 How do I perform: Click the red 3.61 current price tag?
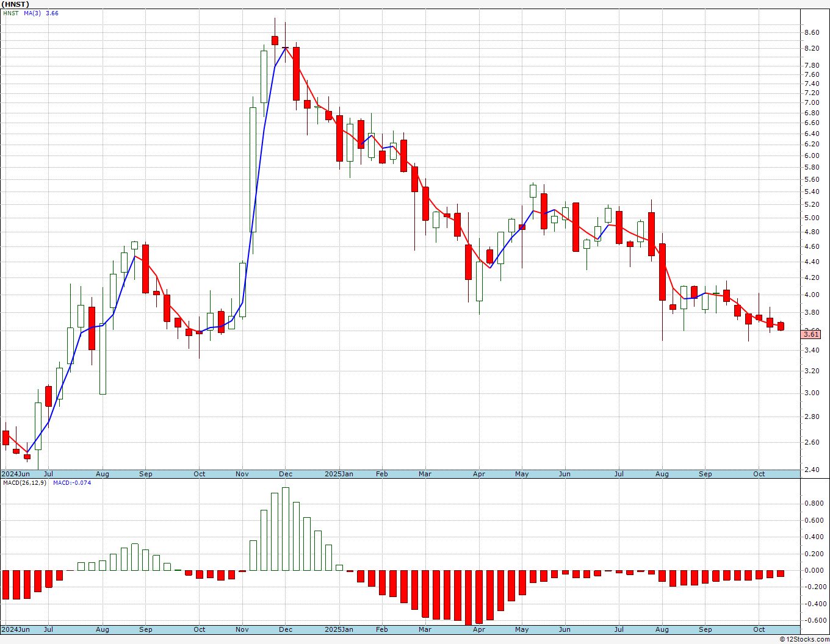[x=811, y=334]
